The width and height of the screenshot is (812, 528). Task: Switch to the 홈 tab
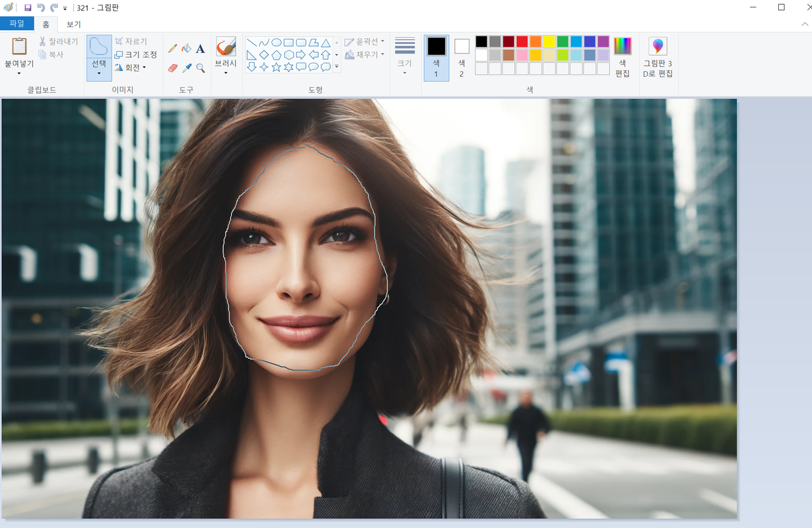46,24
